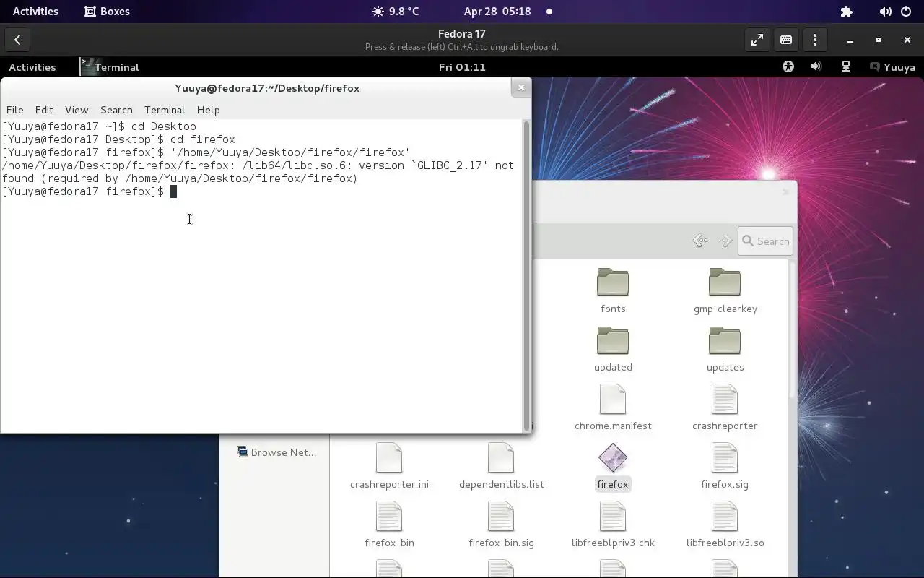The width and height of the screenshot is (924, 578).
Task: Click the Terminal app menu in guest panel
Action: (x=110, y=66)
